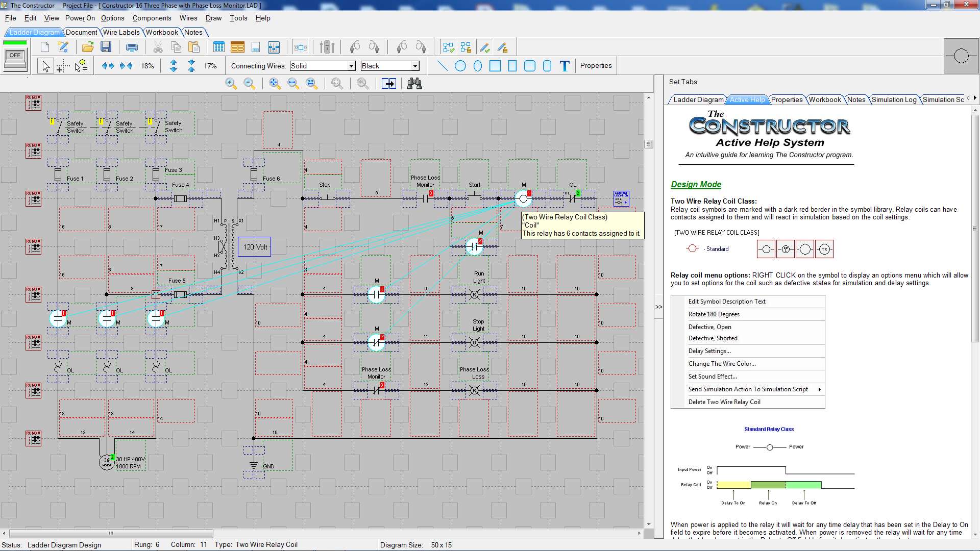
Task: Select the arrow pointer tool
Action: coord(46,66)
